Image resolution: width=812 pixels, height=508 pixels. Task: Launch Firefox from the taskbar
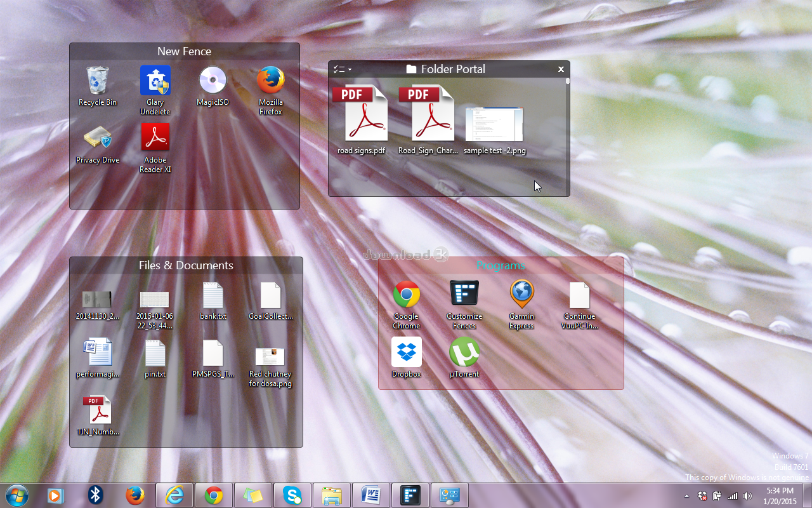click(134, 495)
